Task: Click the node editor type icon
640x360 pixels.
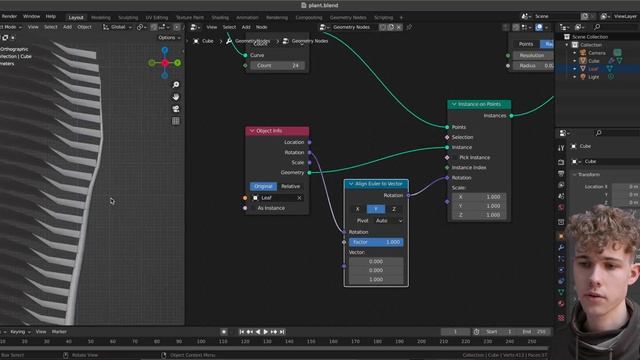Action: click(195, 27)
